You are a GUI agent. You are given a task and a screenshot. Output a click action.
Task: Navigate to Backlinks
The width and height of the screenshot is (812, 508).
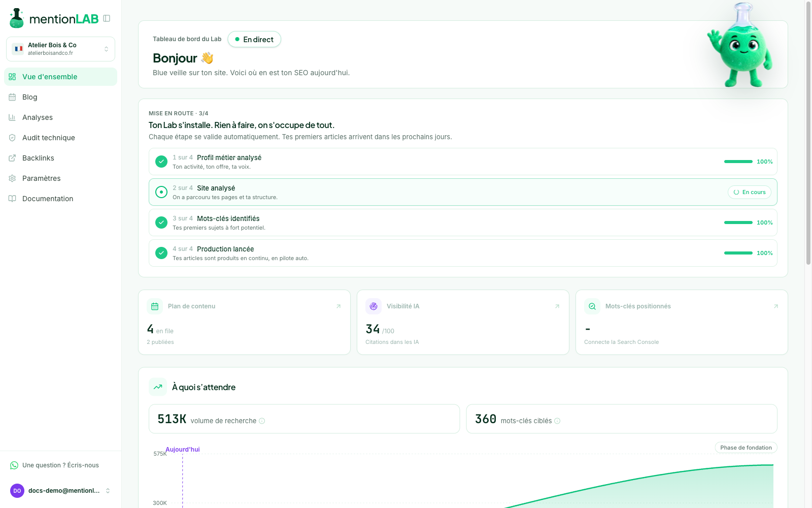[60, 158]
